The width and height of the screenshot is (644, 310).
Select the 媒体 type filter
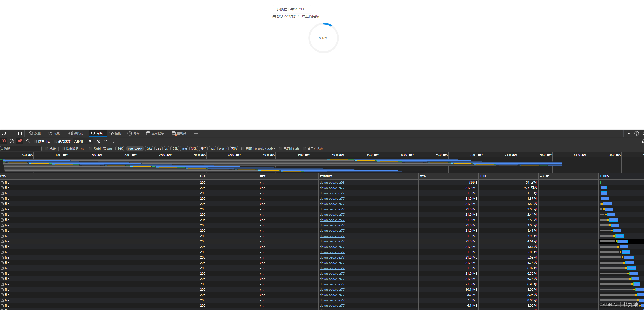coord(194,149)
